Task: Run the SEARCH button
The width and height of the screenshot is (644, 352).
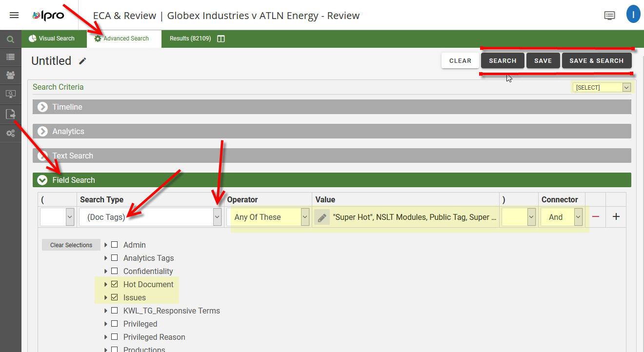Action: [x=503, y=60]
